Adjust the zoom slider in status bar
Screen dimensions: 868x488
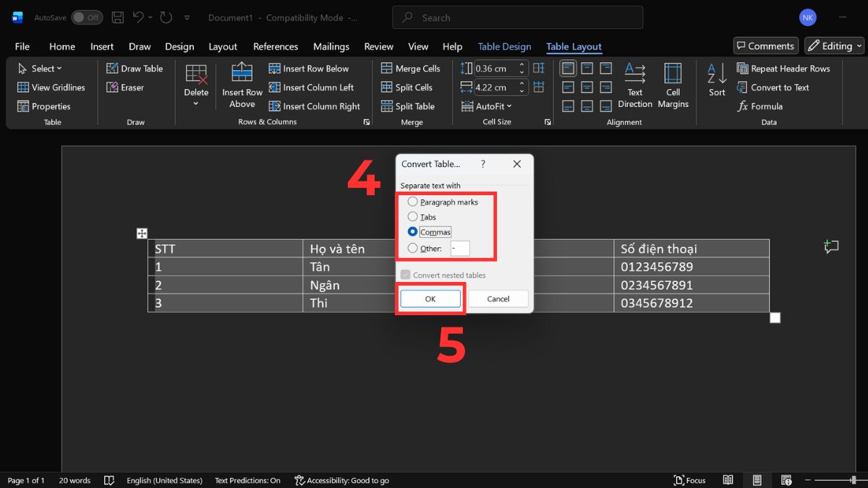click(854, 480)
